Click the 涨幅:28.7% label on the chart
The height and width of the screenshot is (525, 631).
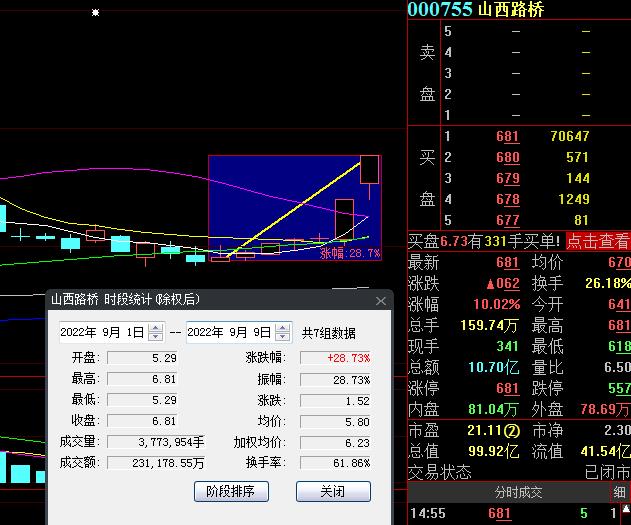pos(350,254)
